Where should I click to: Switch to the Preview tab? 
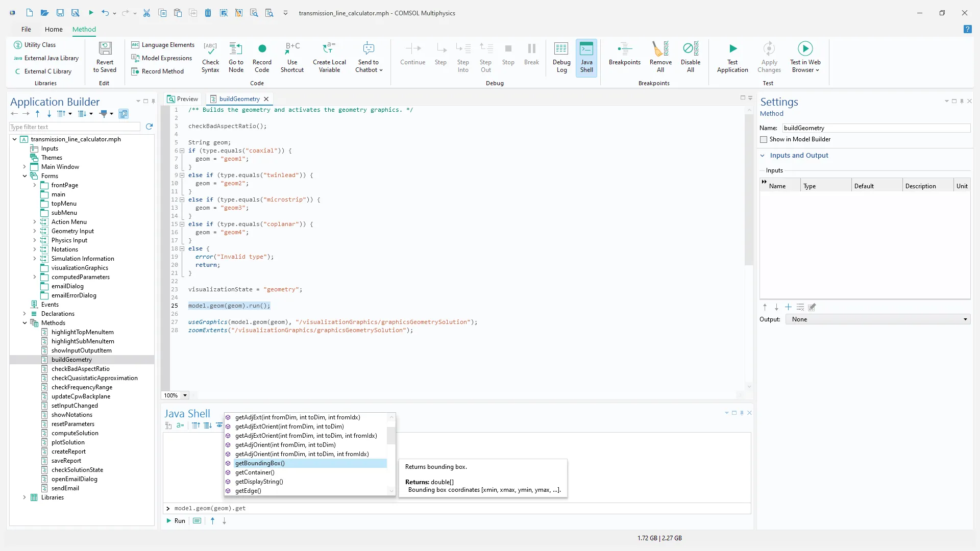point(183,99)
